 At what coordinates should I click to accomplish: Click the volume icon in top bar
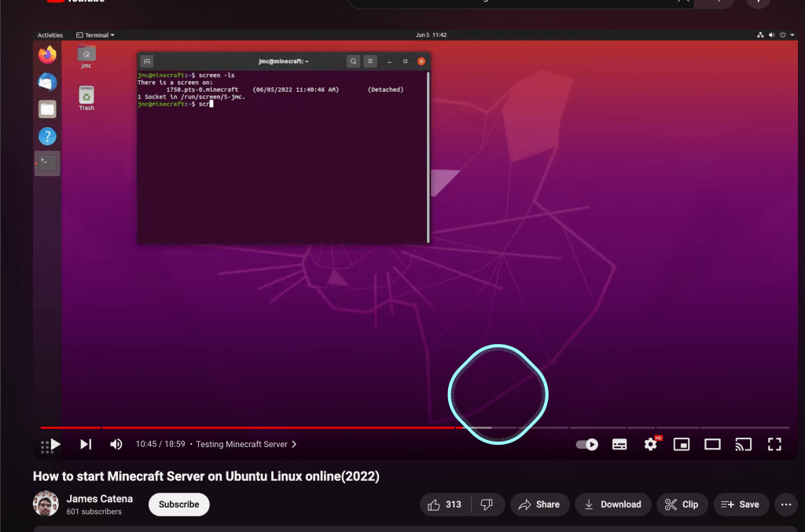pyautogui.click(x=772, y=35)
